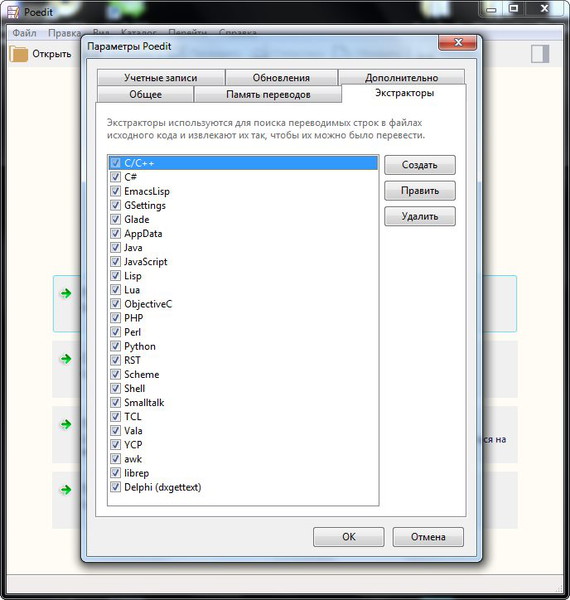Toggle the JavaScript checkbox

coord(115,261)
